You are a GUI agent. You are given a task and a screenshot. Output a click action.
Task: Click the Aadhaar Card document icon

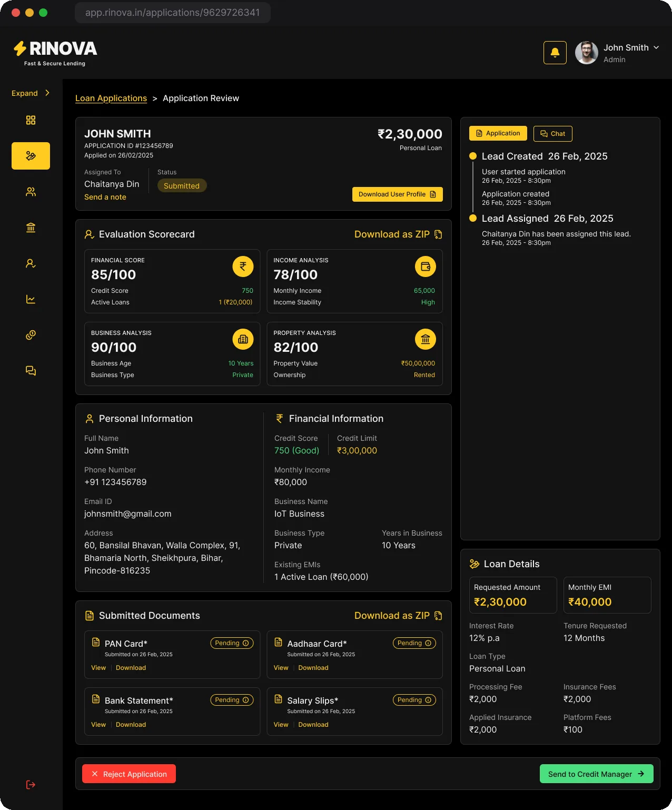(x=279, y=642)
